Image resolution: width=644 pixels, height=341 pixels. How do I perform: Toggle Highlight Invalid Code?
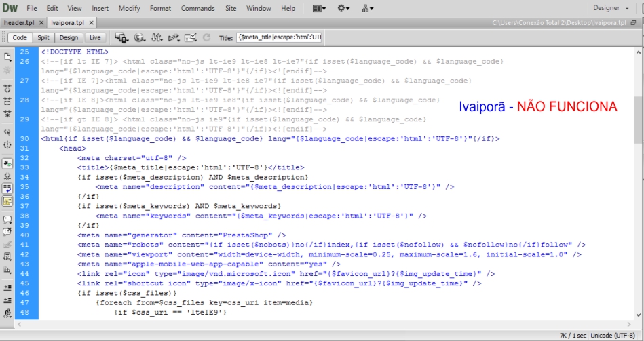[7, 176]
